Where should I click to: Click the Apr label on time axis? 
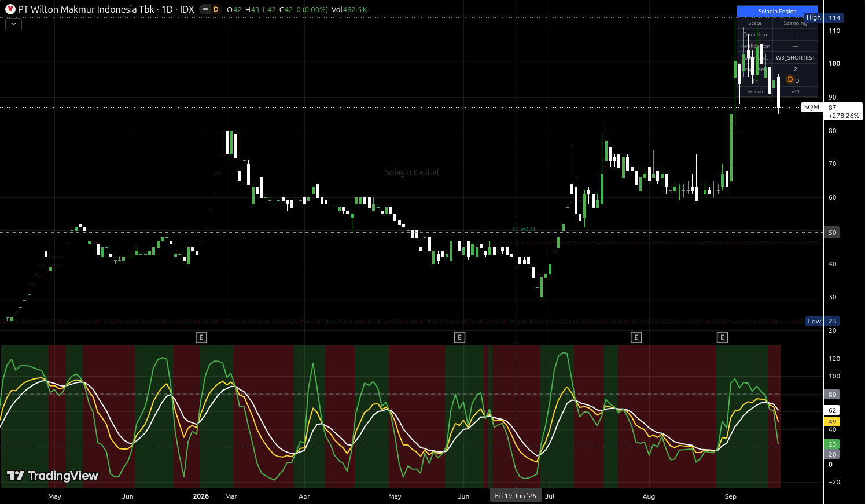point(304,496)
